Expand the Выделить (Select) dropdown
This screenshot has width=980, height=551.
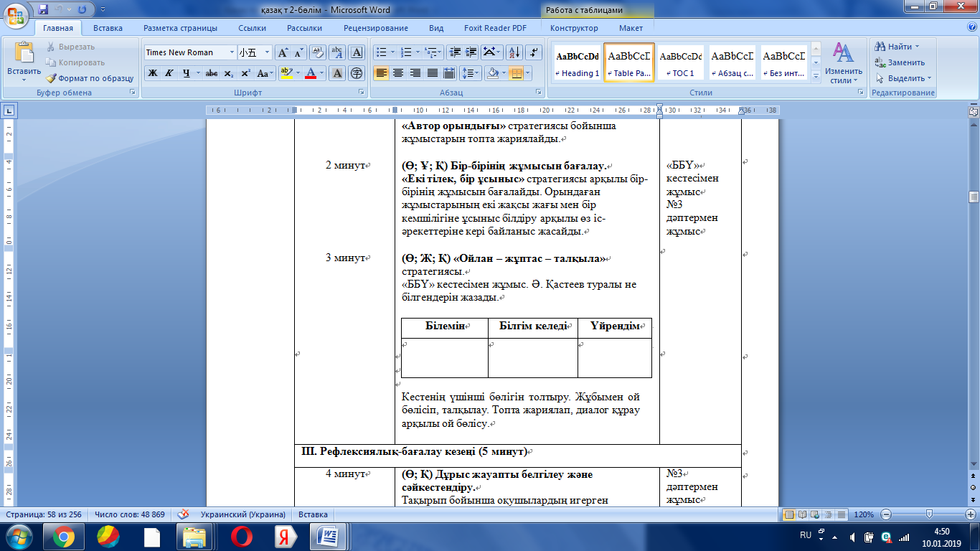click(x=930, y=78)
